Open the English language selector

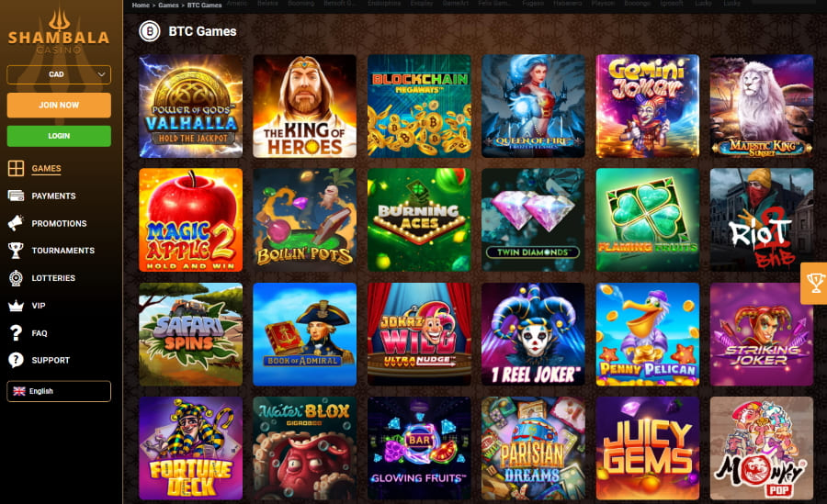pos(59,391)
